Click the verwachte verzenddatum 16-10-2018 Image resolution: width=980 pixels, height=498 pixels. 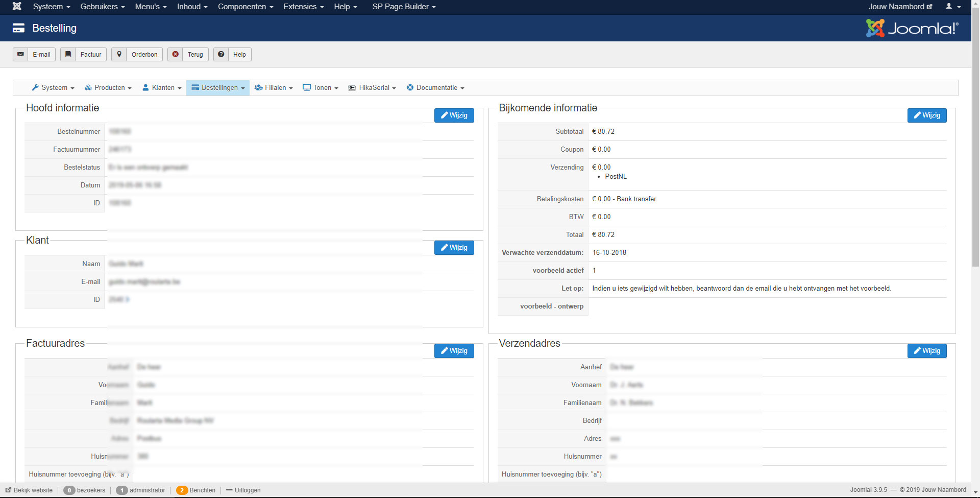click(609, 253)
